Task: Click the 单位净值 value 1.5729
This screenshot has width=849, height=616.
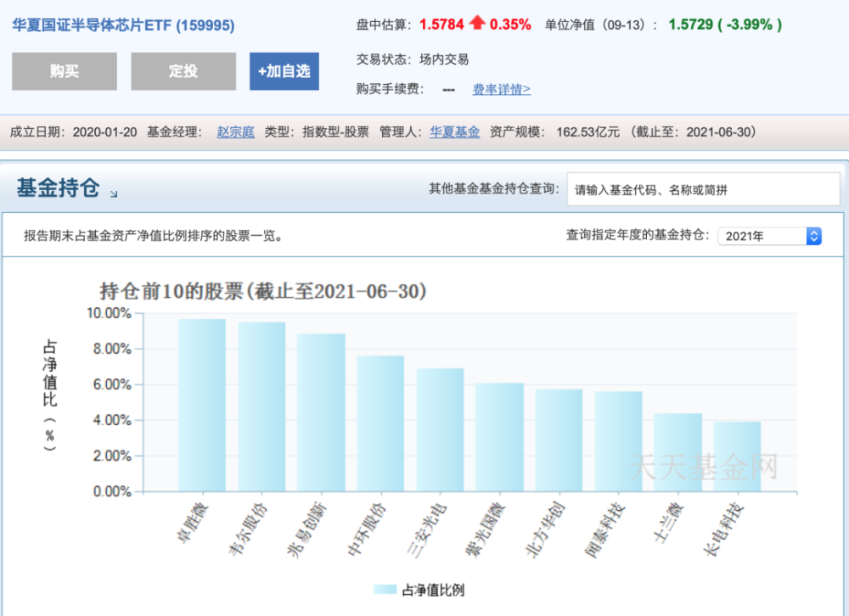Action: click(x=690, y=25)
